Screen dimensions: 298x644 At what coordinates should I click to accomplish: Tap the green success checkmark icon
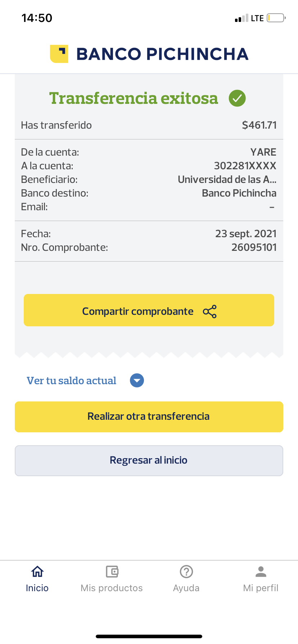pos(237,98)
